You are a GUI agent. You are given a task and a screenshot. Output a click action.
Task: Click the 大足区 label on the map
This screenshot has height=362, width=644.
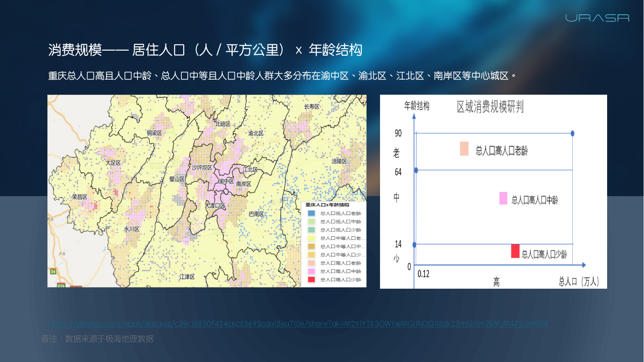click(x=113, y=163)
